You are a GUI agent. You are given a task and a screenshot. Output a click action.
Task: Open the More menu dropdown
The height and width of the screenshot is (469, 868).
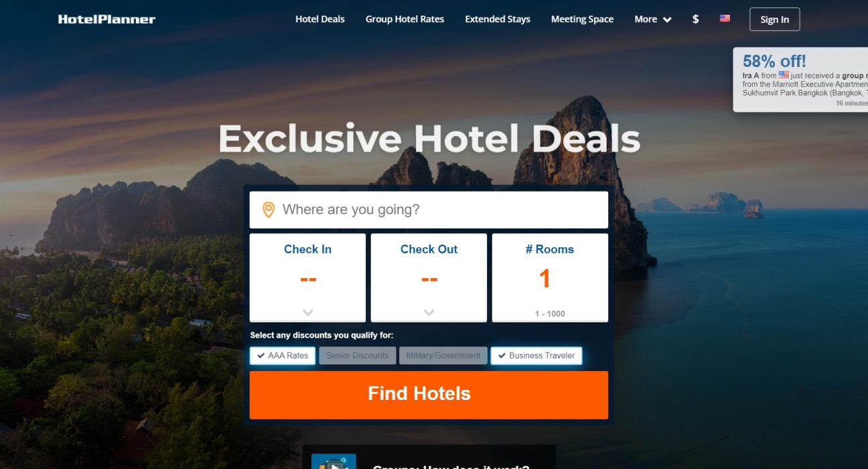653,19
